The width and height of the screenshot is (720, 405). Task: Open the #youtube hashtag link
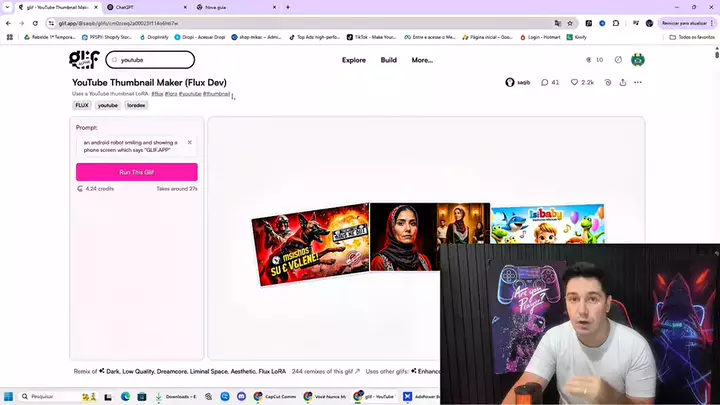pos(190,93)
